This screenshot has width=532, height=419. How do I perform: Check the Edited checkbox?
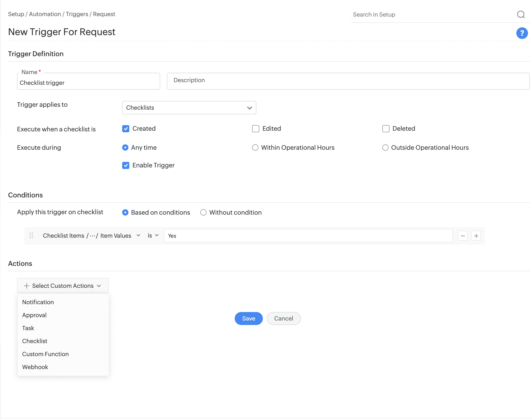pyautogui.click(x=255, y=128)
